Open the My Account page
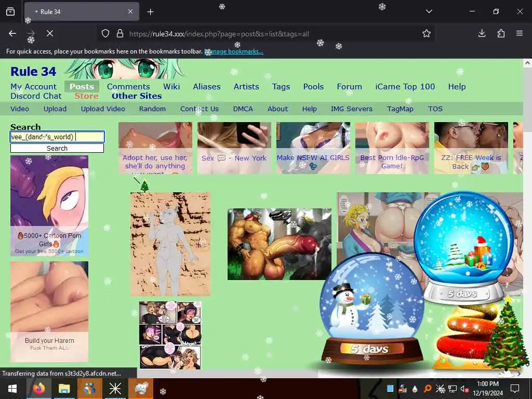The height and width of the screenshot is (399, 532). click(34, 87)
